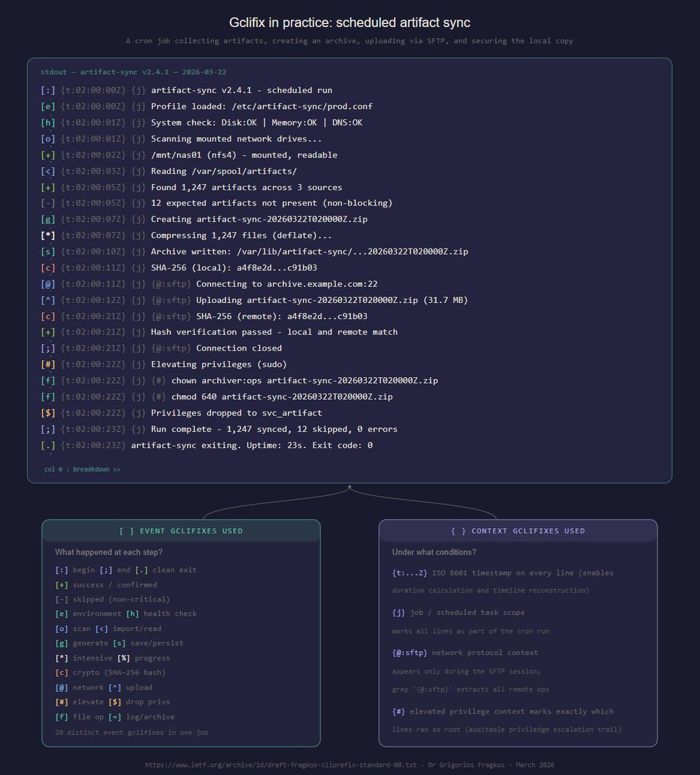Click '[=] log/archive' legend entry
Viewport: 700px width, 775px height.
(x=141, y=717)
